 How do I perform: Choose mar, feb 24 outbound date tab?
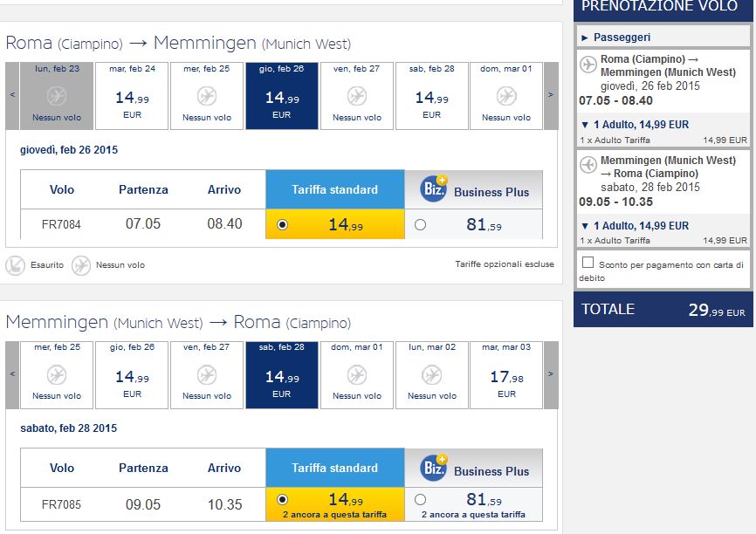[132, 96]
